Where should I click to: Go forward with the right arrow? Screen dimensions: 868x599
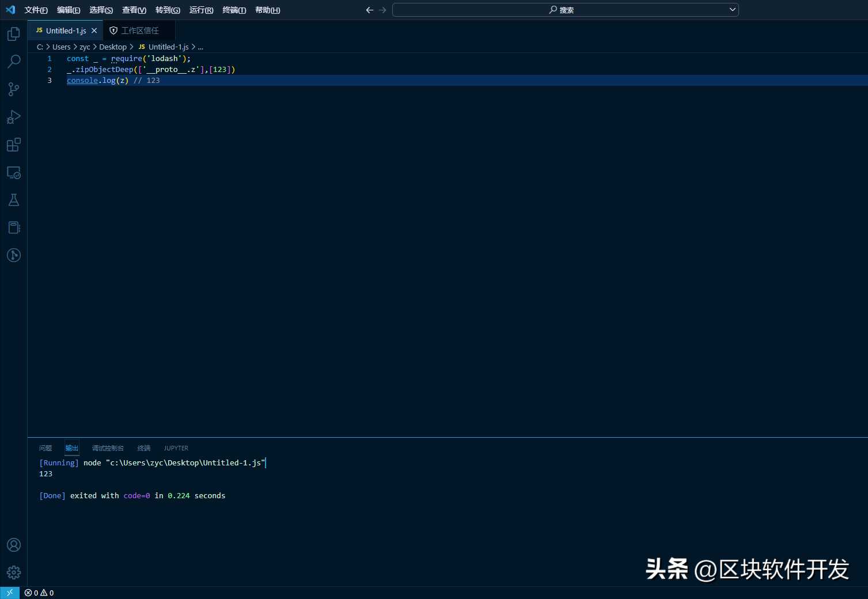(x=382, y=10)
